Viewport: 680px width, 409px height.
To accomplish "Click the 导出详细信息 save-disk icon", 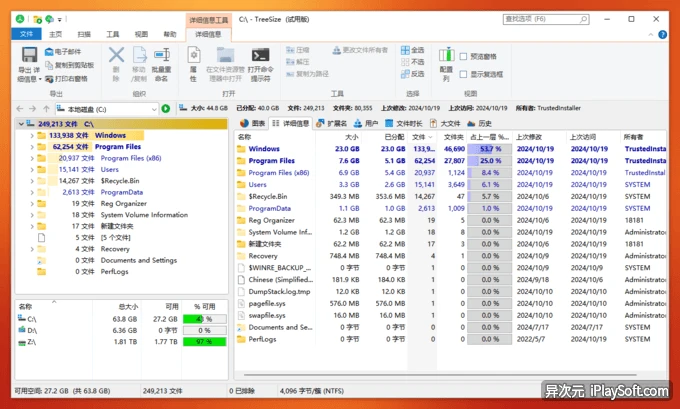I will pyautogui.click(x=29, y=55).
